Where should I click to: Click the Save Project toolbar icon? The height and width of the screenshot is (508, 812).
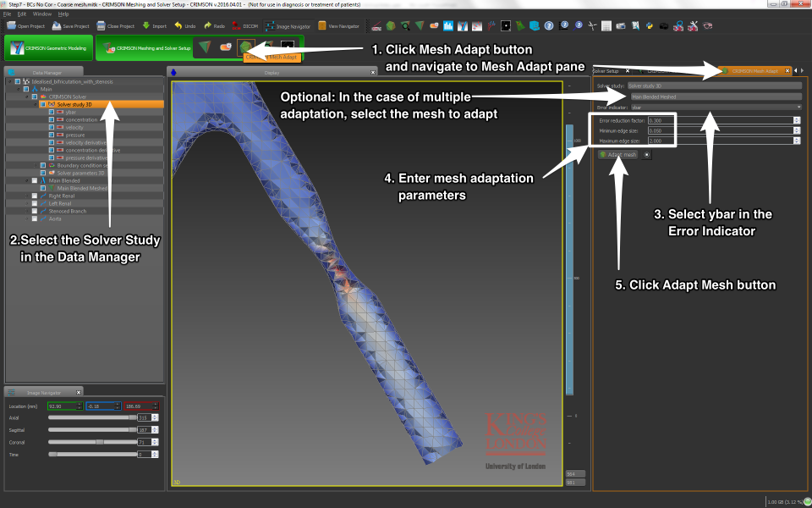pos(56,26)
